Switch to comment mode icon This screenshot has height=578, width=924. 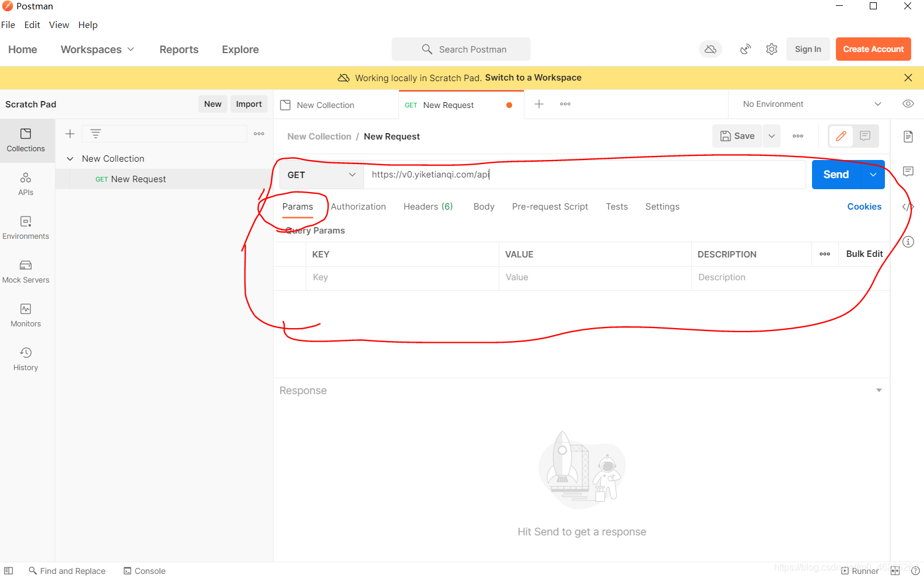[865, 136]
